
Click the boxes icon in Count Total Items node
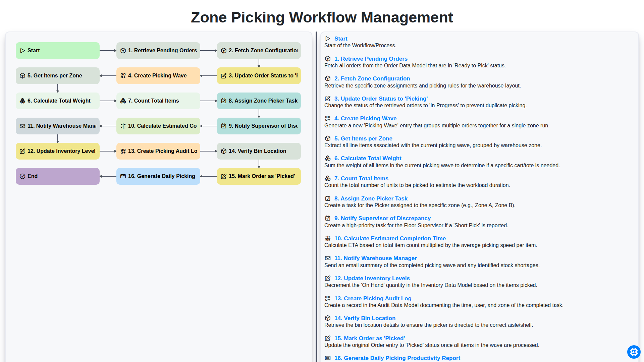click(123, 101)
